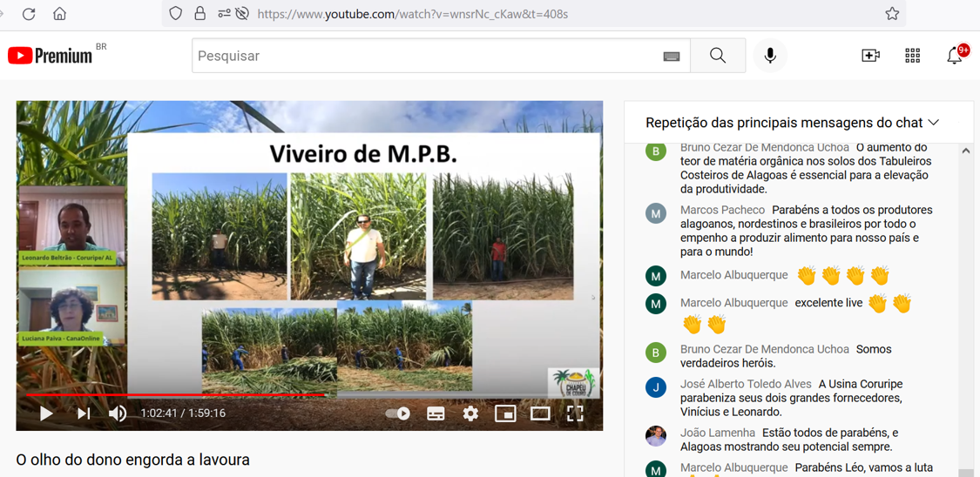This screenshot has height=477, width=980.
Task: Open the on-screen keyboard in search
Action: coord(672,57)
